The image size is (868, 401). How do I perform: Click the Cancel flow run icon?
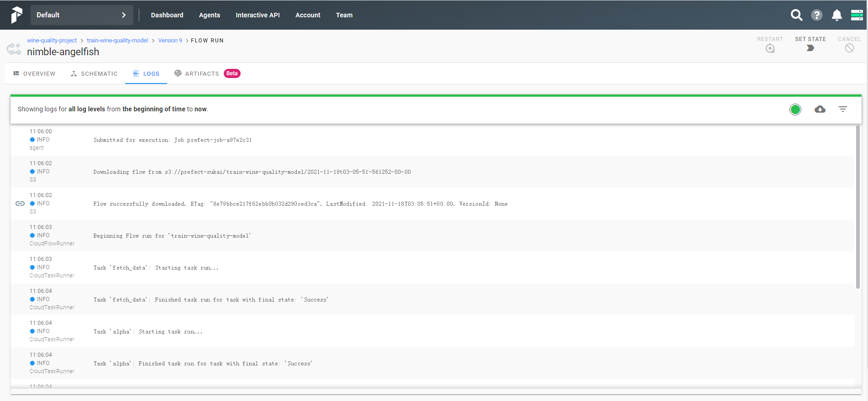(x=849, y=48)
